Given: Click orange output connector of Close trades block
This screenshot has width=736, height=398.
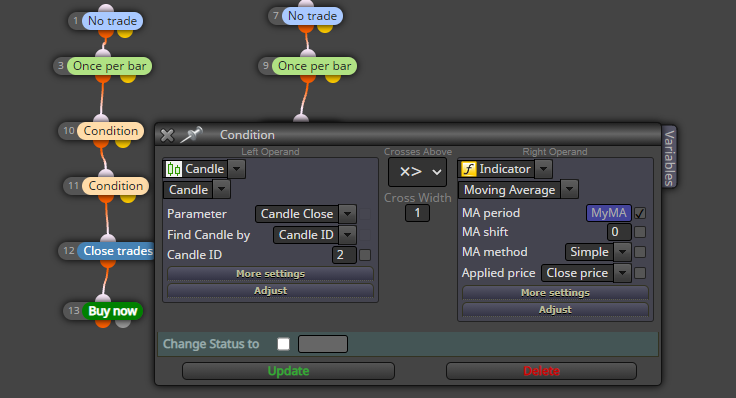Looking at the screenshot, I should coord(108,263).
